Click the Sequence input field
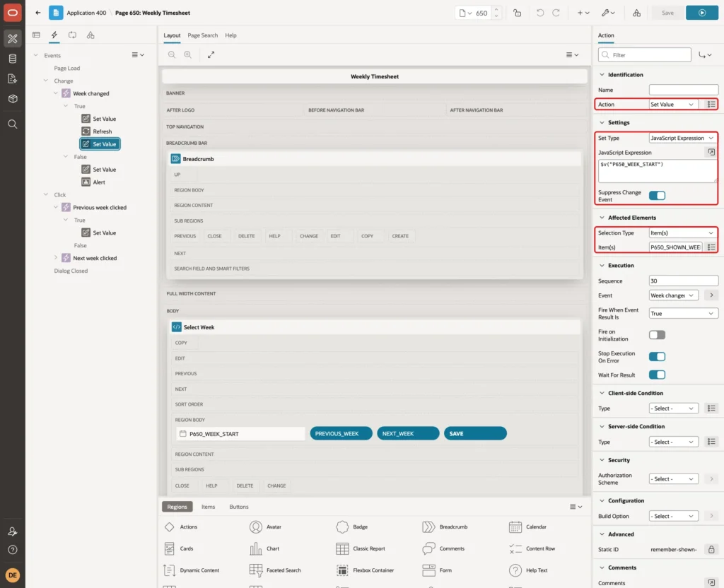The height and width of the screenshot is (588, 724). 683,281
